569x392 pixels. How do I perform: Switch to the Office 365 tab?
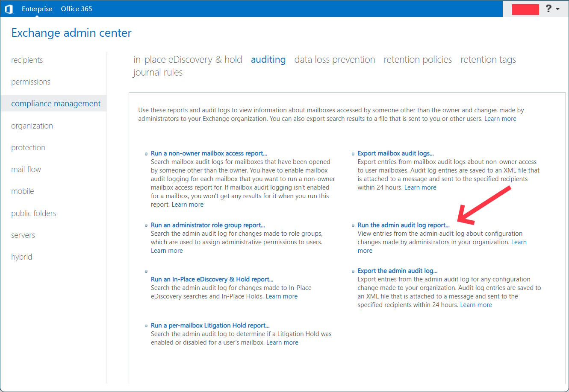pos(77,9)
